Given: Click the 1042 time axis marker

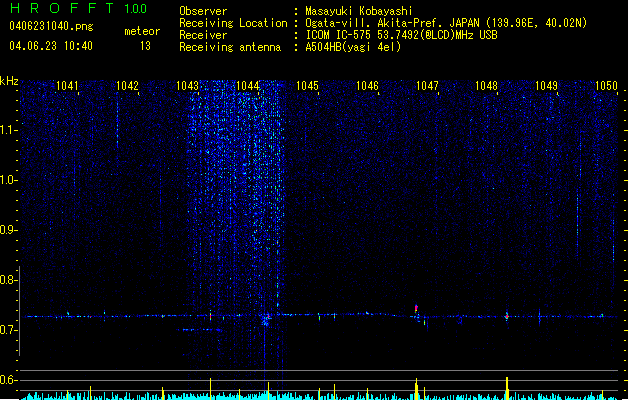Looking at the screenshot, I should point(127,86).
